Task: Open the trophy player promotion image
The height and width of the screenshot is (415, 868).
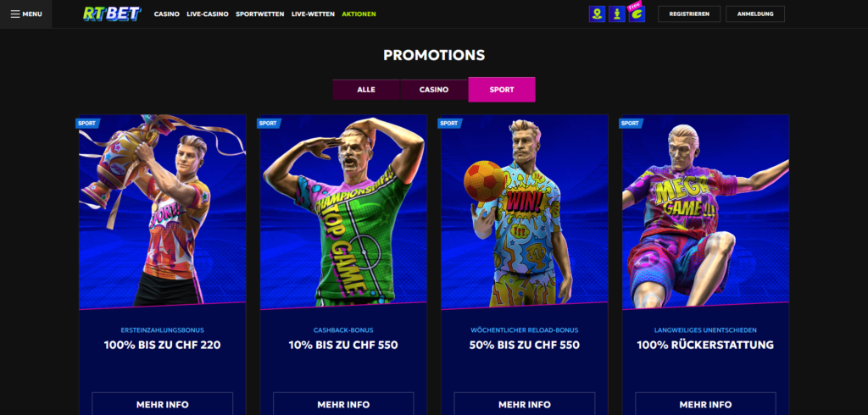Action: [162, 212]
